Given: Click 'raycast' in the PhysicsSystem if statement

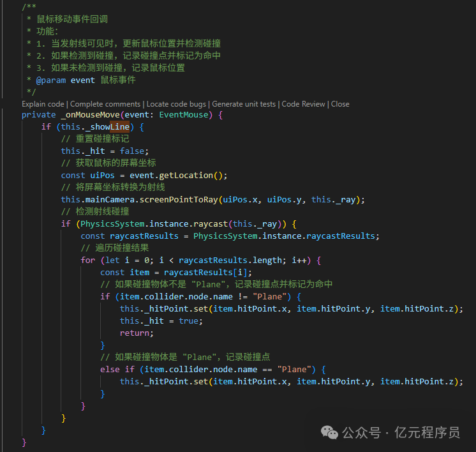Looking at the screenshot, I should 211,224.
